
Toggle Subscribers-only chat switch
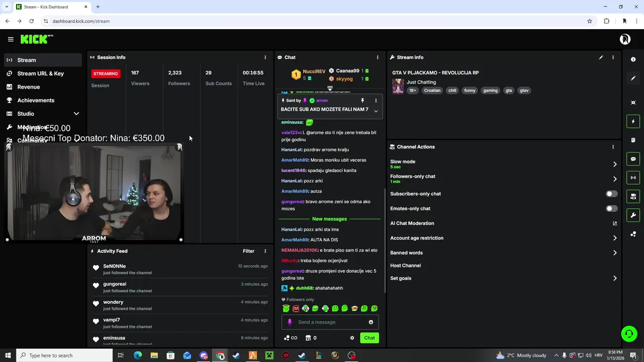click(x=611, y=194)
